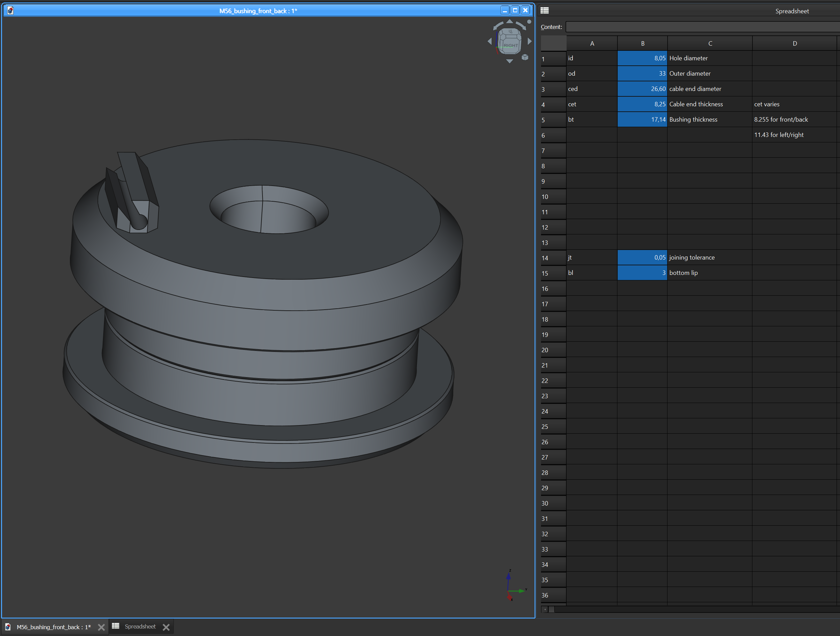Select column D header

pos(795,44)
